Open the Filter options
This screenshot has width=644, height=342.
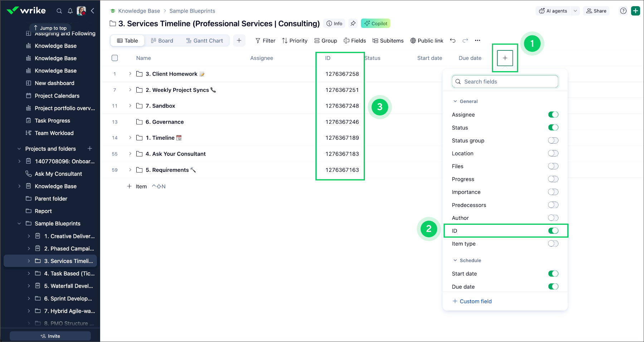(265, 41)
